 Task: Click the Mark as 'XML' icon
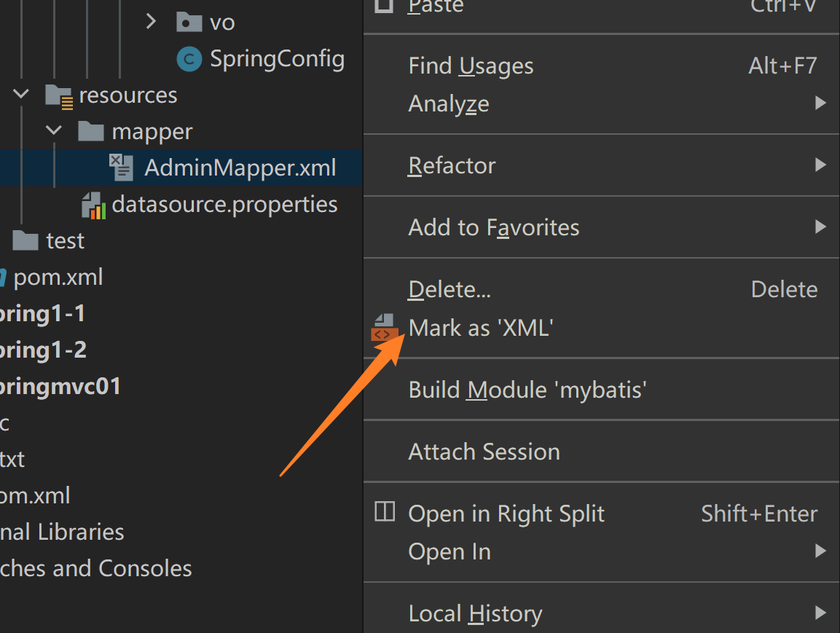pyautogui.click(x=383, y=328)
